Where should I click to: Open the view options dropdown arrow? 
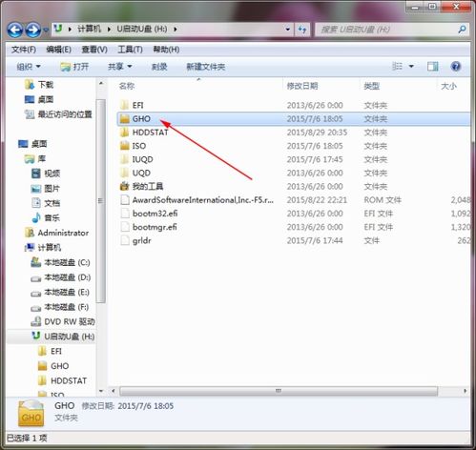tap(411, 67)
